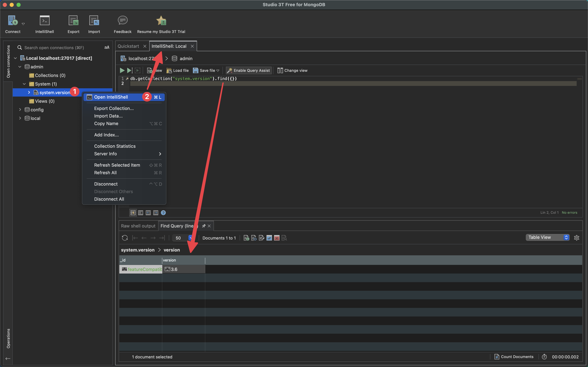Collapse the Local localhost:27017 connection
Image resolution: width=588 pixels, height=367 pixels.
[x=15, y=58]
